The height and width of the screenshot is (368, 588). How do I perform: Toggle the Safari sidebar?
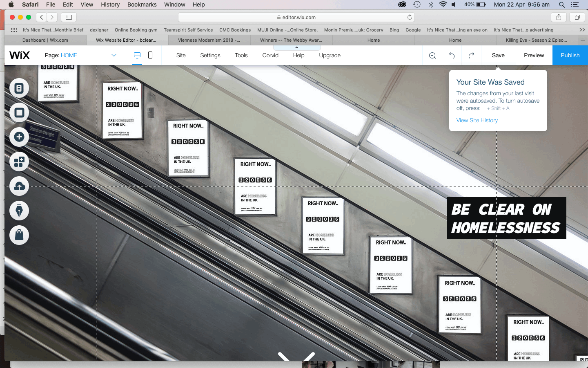pyautogui.click(x=69, y=17)
